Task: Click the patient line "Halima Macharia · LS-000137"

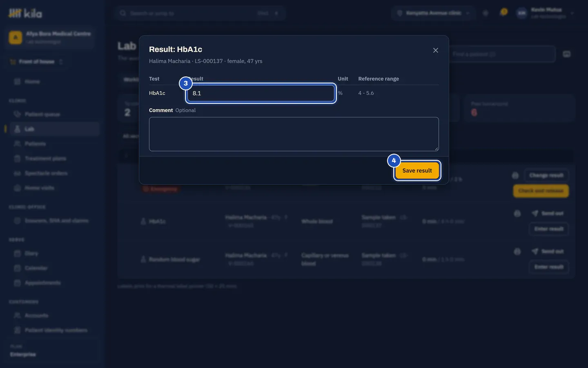Action: [x=186, y=61]
